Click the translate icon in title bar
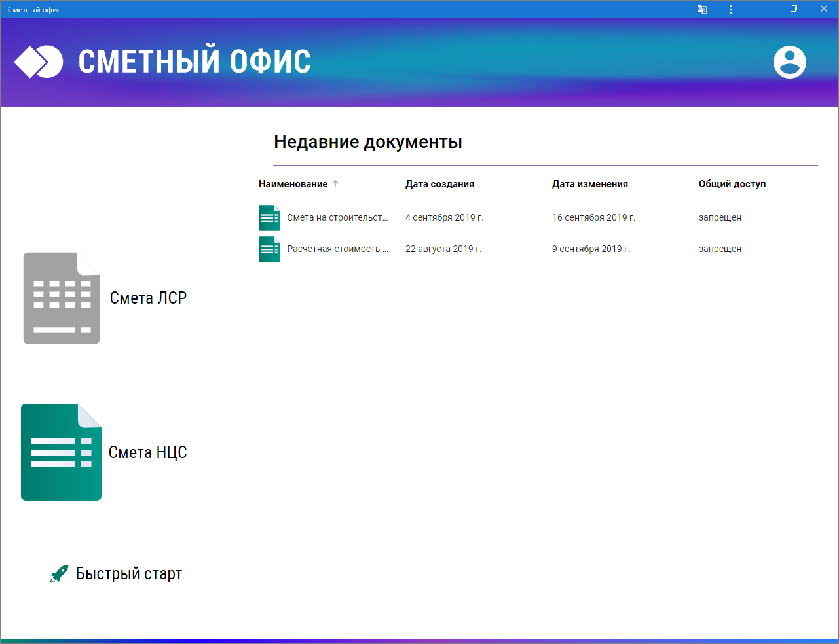The image size is (839, 644). (x=702, y=9)
